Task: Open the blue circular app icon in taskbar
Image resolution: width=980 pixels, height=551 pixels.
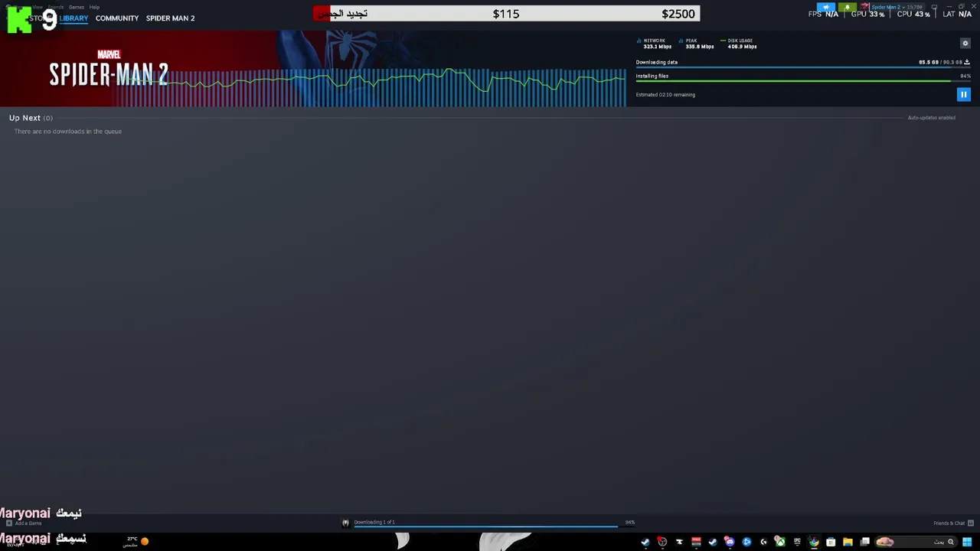Action: pos(746,542)
